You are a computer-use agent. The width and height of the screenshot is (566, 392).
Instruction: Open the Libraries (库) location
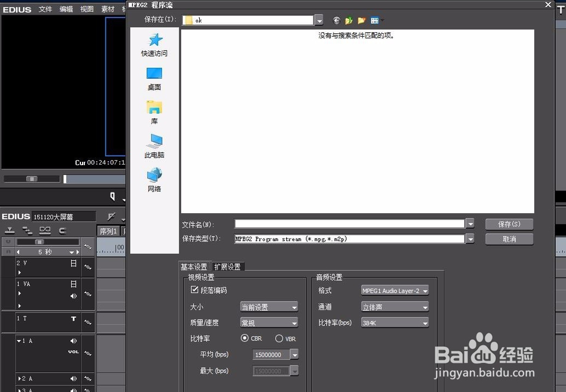(154, 113)
